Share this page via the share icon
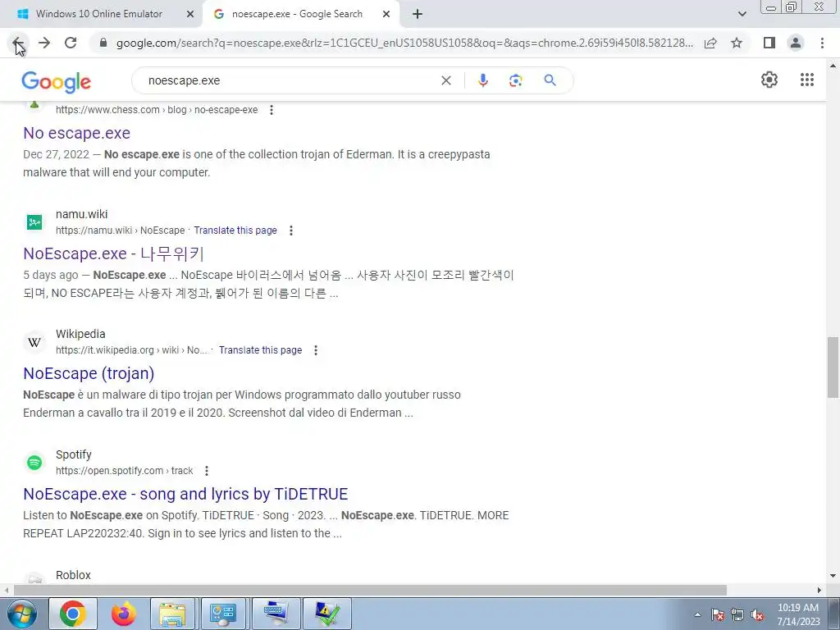 [710, 43]
